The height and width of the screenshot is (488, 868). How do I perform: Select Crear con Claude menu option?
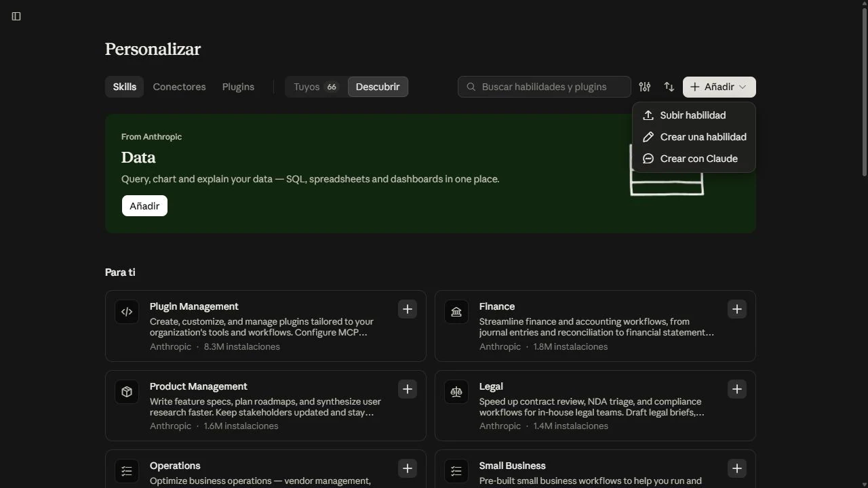pos(694,159)
